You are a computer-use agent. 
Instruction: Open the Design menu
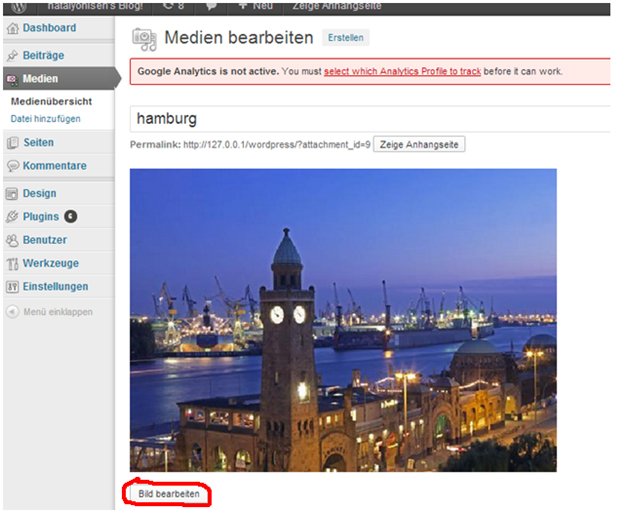(39, 194)
